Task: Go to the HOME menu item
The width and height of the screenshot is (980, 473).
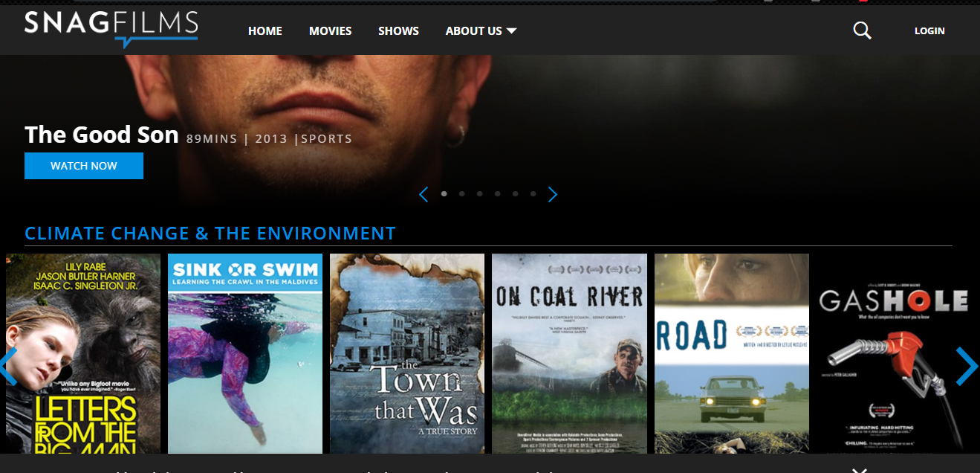Action: [x=265, y=31]
